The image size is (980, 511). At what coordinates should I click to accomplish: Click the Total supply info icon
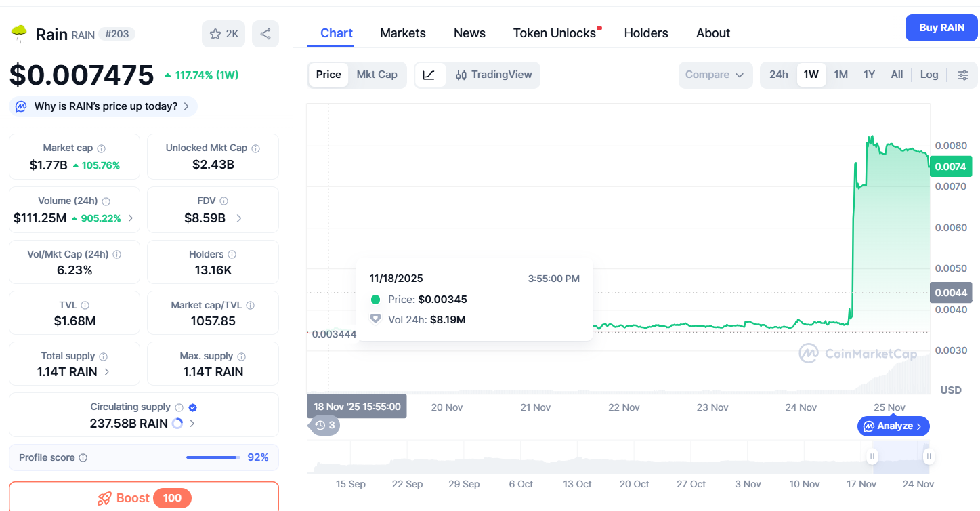point(103,356)
